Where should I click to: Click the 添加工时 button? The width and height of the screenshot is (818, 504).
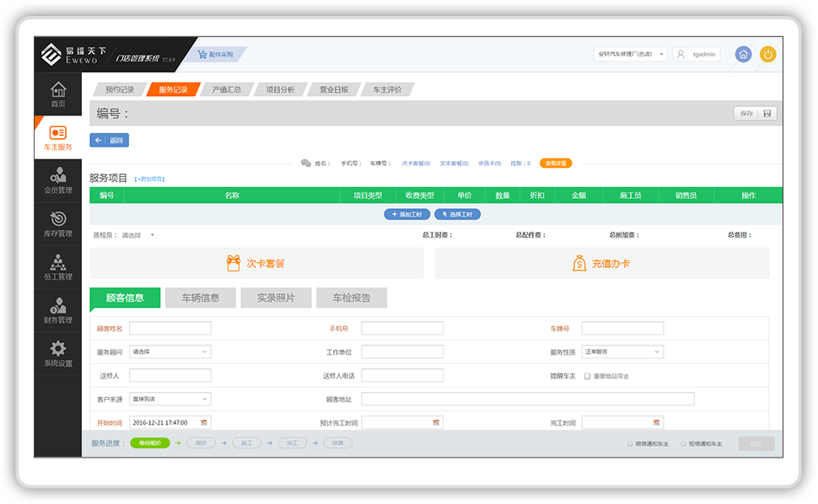(407, 214)
